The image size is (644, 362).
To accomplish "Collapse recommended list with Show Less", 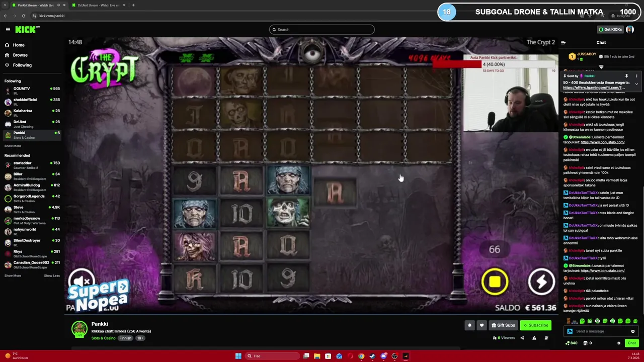I will coord(52,276).
